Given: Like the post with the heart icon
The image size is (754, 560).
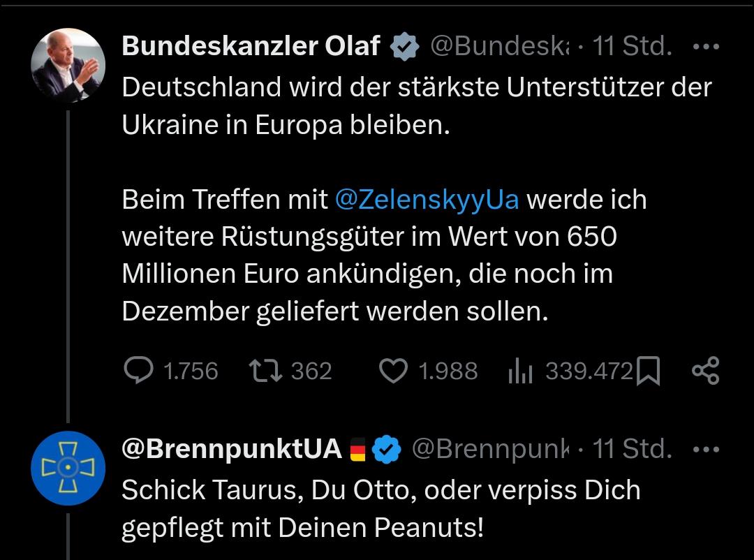Looking at the screenshot, I should [x=393, y=371].
